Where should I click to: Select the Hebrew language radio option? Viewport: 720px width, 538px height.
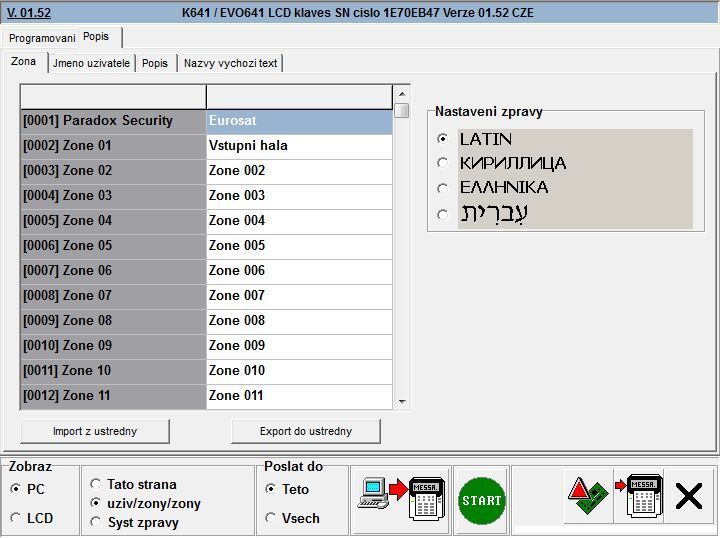pyautogui.click(x=443, y=213)
